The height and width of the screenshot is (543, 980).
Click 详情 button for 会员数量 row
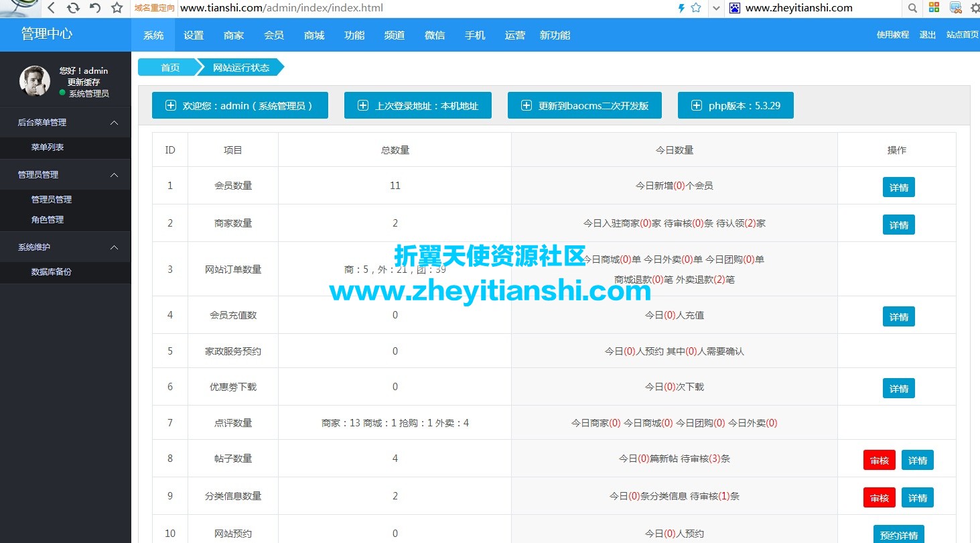[898, 187]
